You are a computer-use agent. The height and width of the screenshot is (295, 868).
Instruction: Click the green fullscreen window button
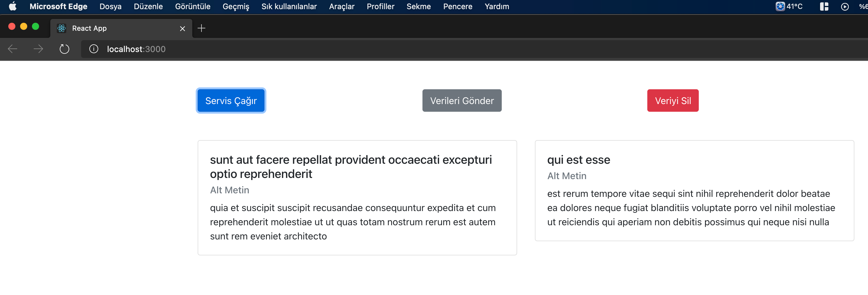click(36, 26)
